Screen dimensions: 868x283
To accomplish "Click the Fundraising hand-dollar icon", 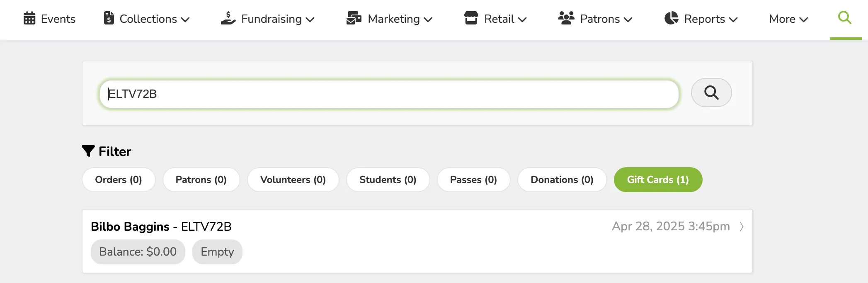I will coord(228,18).
